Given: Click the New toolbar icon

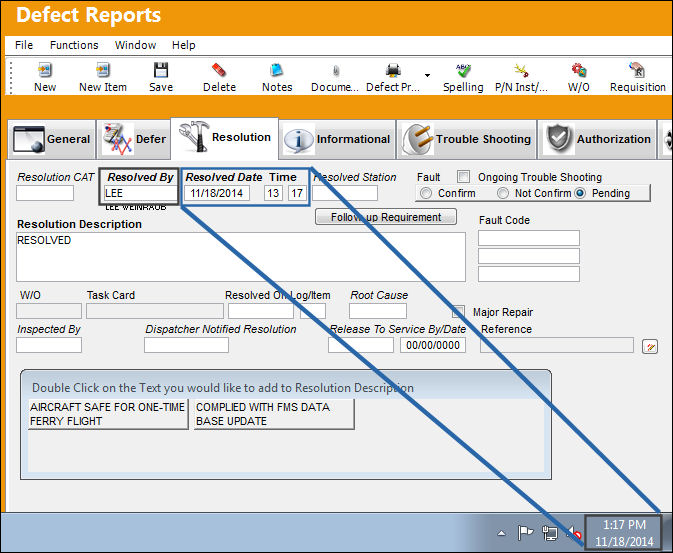Looking at the screenshot, I should pyautogui.click(x=45, y=70).
